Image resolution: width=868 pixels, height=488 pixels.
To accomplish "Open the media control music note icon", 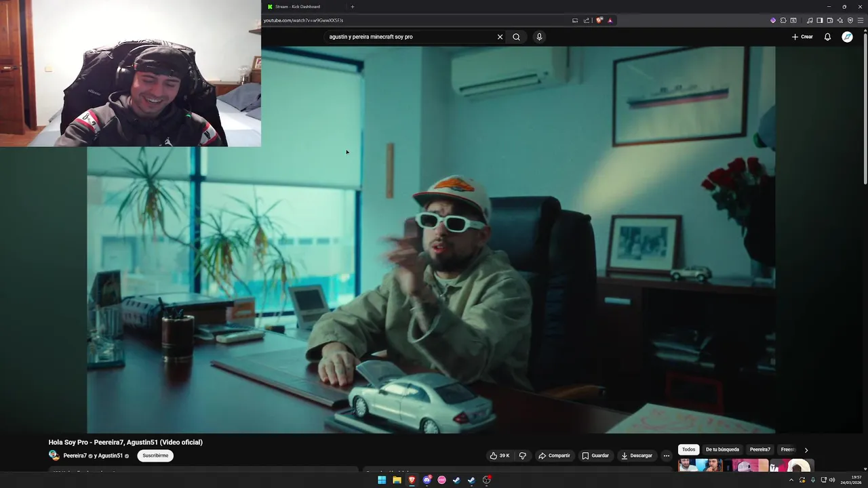I will pyautogui.click(x=809, y=20).
